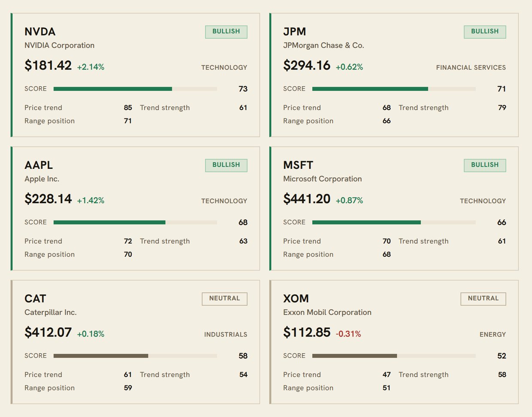This screenshot has height=417, width=532.
Task: Click the NVDA change value +2.14%
Action: (91, 67)
